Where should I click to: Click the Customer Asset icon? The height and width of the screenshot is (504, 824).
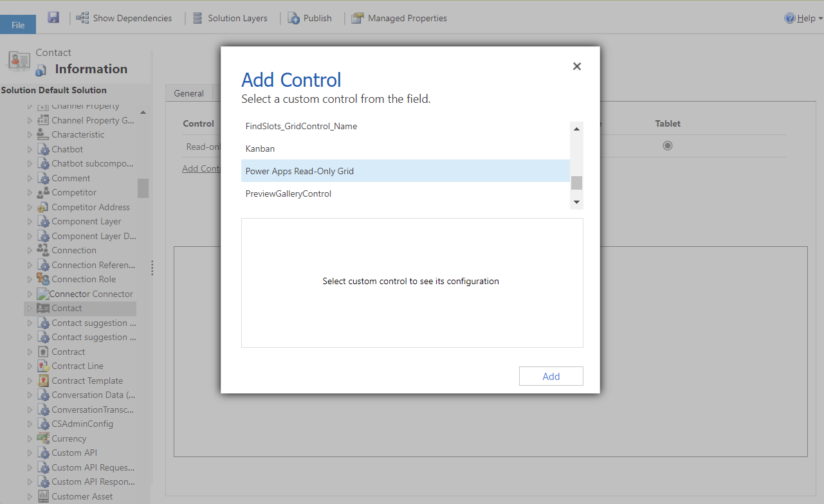point(43,496)
